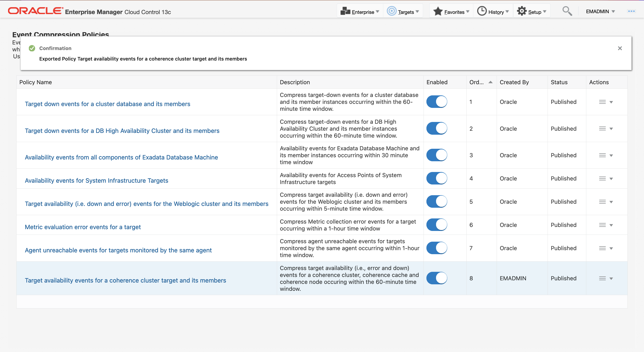
Task: Expand actions dropdown arrow for Metric evaluation policy
Action: pos(611,225)
